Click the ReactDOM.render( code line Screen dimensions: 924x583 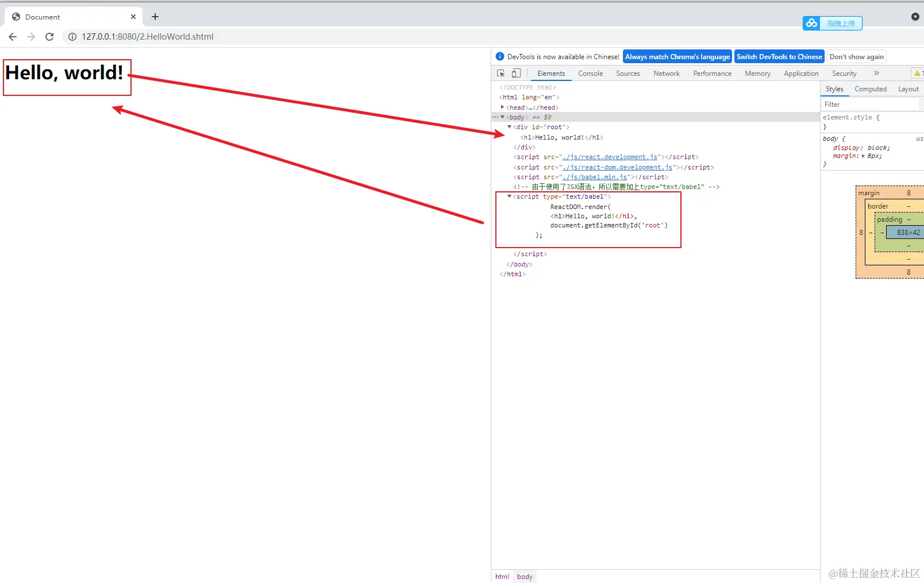(581, 207)
